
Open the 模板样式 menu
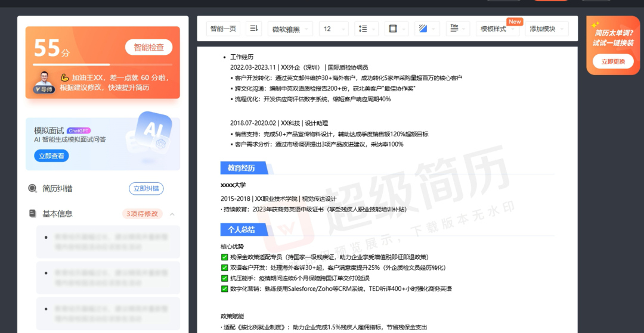tap(497, 29)
